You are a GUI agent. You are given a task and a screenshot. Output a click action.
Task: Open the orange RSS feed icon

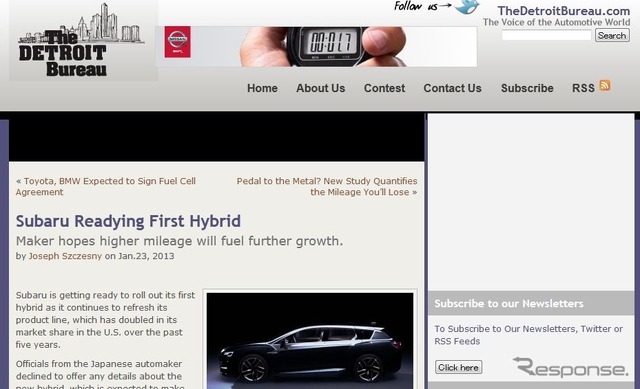tap(604, 85)
